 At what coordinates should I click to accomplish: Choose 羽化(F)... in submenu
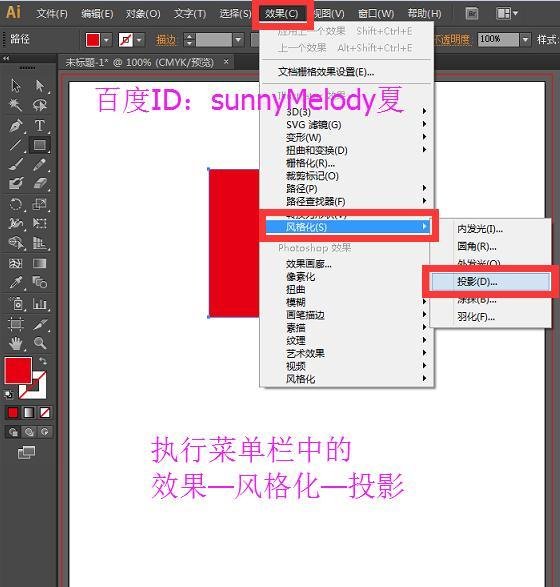click(x=490, y=317)
